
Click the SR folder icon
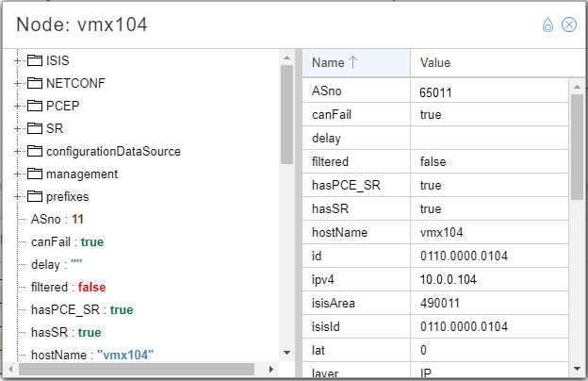35,128
